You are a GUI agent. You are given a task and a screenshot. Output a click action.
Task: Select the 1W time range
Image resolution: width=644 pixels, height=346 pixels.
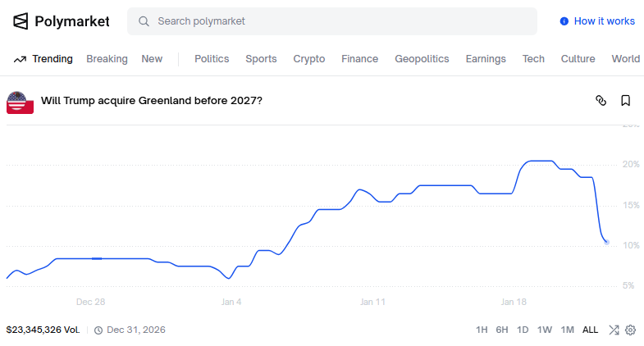[x=545, y=330]
